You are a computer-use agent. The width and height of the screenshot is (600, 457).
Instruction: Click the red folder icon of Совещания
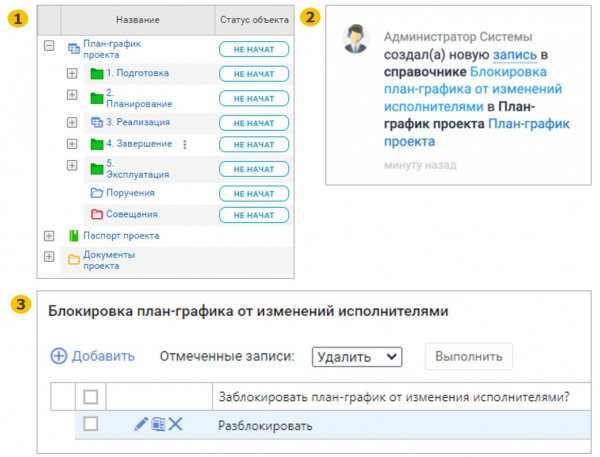coord(97,215)
